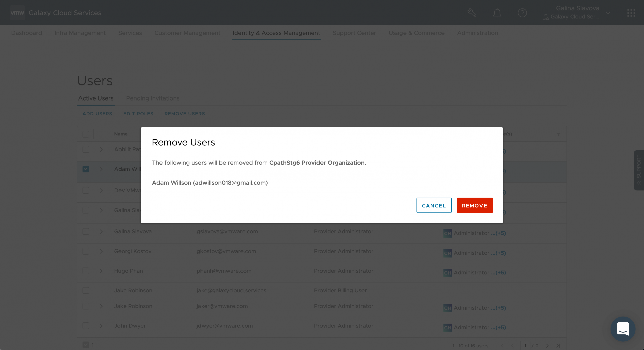The height and width of the screenshot is (350, 644).
Task: Open Customer Management menu tab
Action: tap(187, 33)
